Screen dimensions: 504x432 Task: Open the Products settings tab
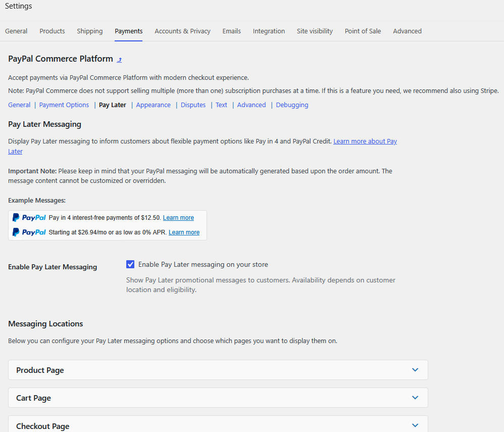click(52, 31)
